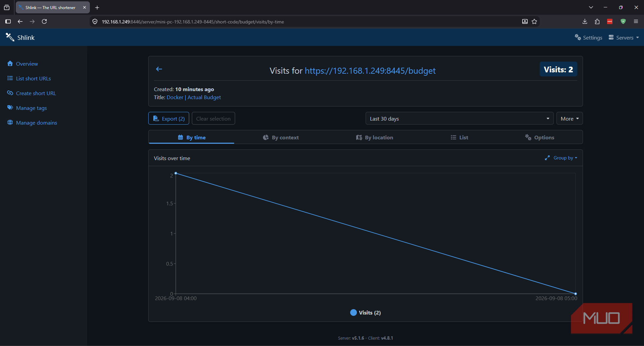The height and width of the screenshot is (346, 644).
Task: Switch to the By location tab
Action: [374, 137]
